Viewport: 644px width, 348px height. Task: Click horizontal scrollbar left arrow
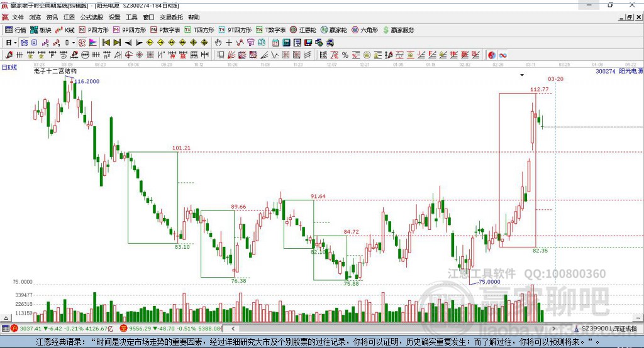[233, 329]
